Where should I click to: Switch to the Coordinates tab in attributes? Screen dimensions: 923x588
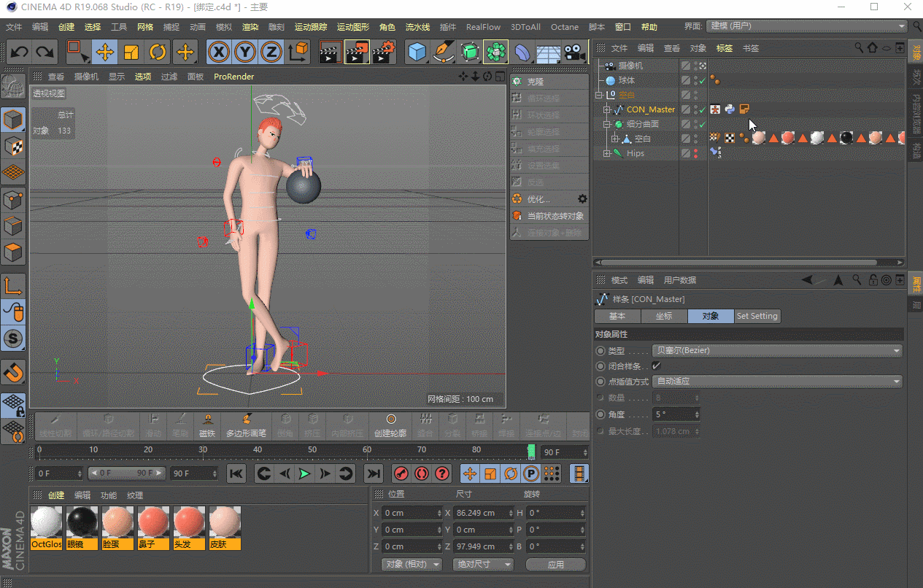point(664,317)
